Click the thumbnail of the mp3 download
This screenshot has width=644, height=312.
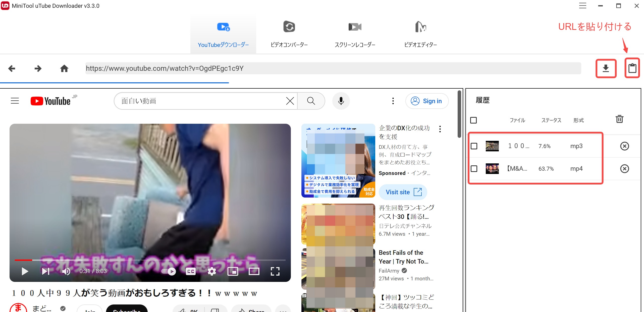coord(492,146)
